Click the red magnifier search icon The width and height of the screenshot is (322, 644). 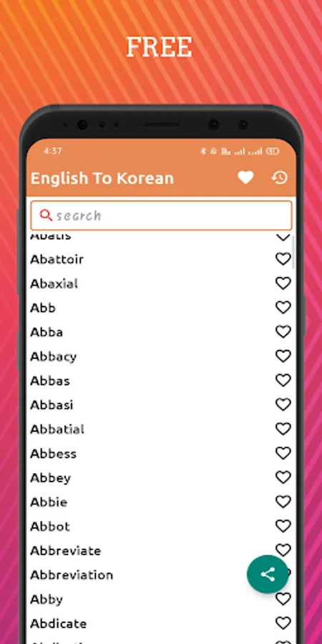46,215
